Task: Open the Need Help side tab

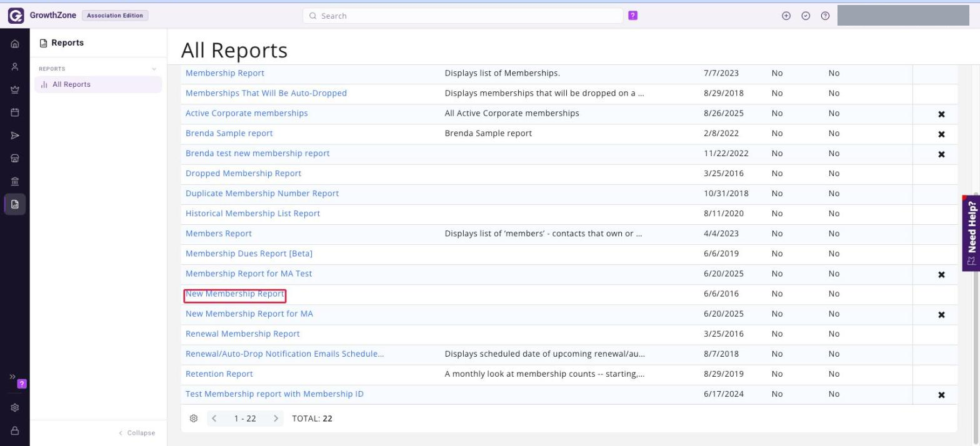Action: (x=971, y=233)
